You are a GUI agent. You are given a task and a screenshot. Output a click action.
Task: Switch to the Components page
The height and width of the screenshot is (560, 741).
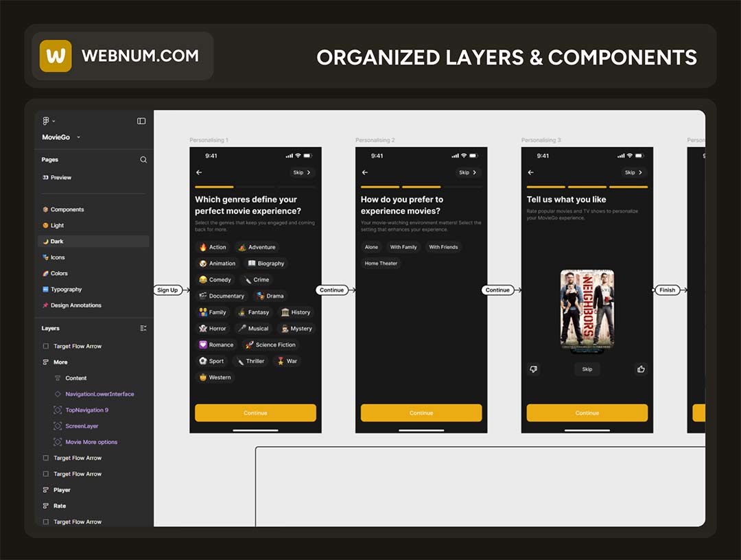tap(67, 209)
